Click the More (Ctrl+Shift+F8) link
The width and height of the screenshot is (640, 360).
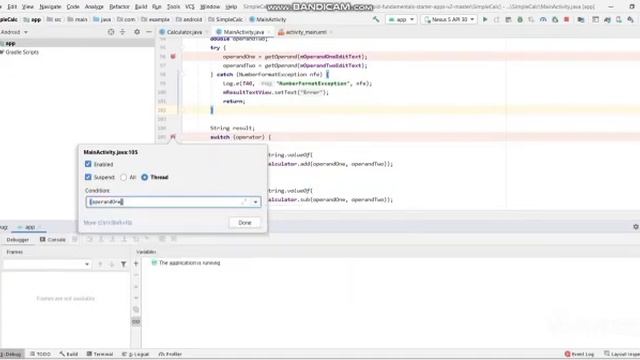point(108,222)
